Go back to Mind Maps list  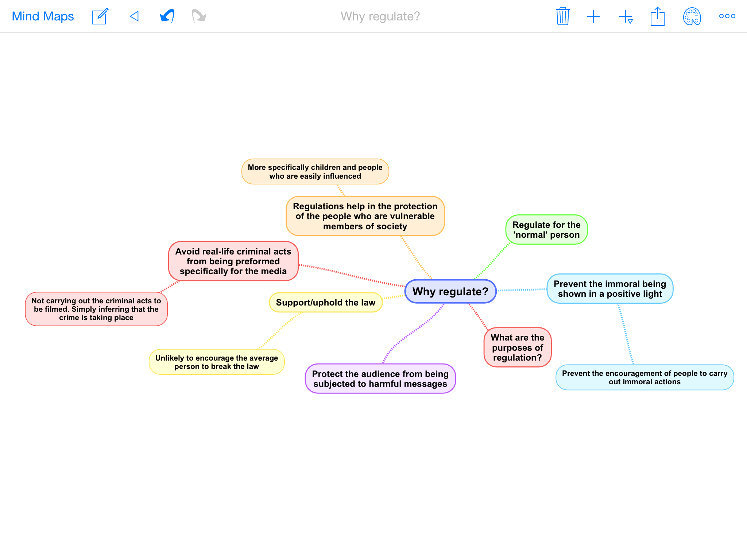43,16
